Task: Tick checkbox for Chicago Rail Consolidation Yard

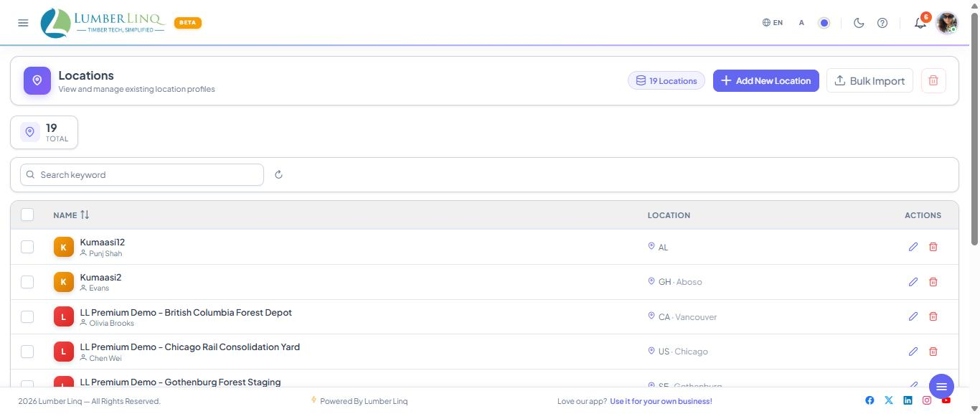Action: tap(27, 352)
